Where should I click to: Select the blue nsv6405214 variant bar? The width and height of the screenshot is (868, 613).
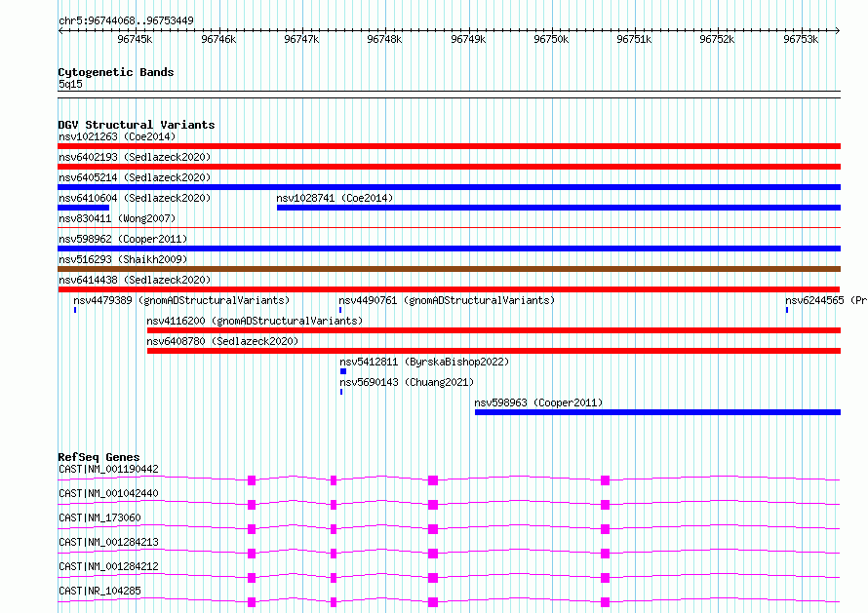449,187
